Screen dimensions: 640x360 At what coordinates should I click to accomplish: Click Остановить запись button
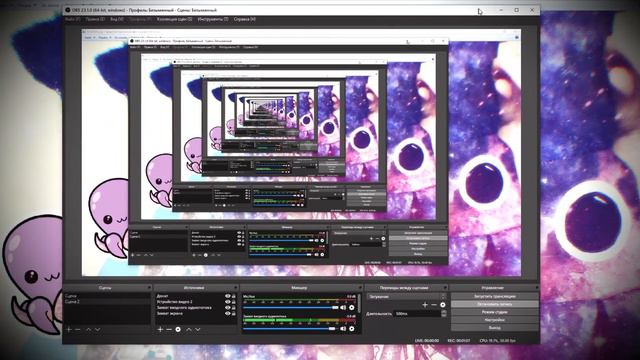click(x=495, y=304)
